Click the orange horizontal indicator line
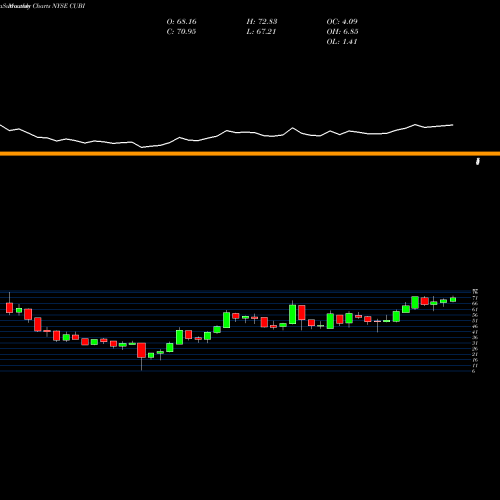 coord(250,154)
